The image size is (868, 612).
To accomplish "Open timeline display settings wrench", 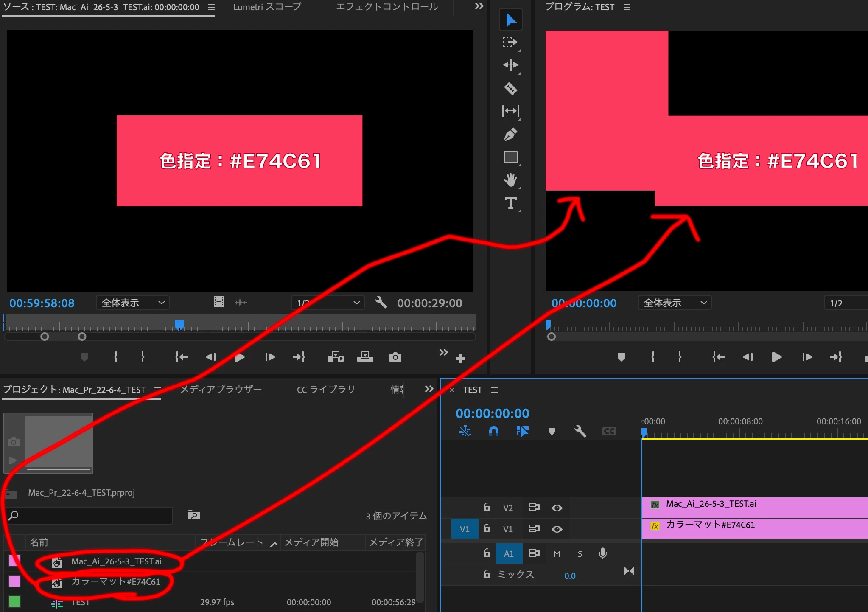I will (x=580, y=431).
